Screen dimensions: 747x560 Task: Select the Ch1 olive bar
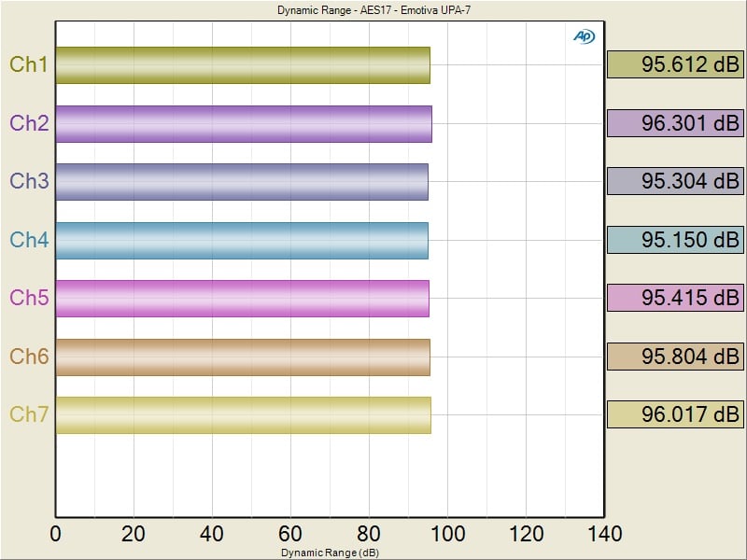click(x=243, y=65)
